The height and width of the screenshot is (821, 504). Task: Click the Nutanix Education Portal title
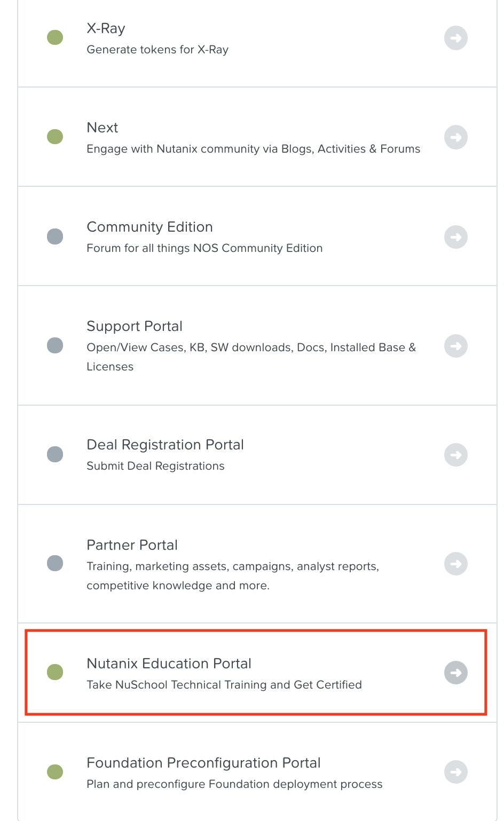point(169,664)
